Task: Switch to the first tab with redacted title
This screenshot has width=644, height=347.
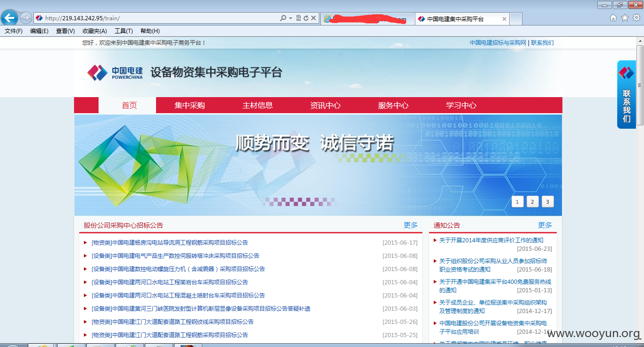Action: 367,19
